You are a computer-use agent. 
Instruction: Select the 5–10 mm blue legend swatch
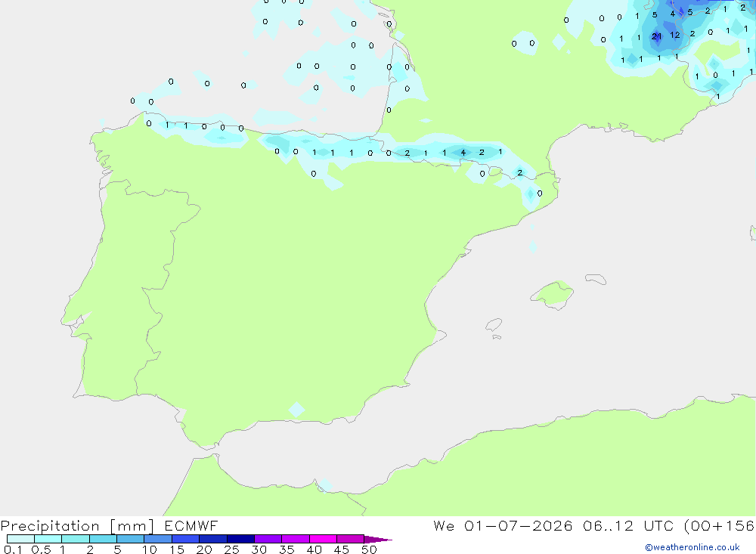pyautogui.click(x=131, y=539)
